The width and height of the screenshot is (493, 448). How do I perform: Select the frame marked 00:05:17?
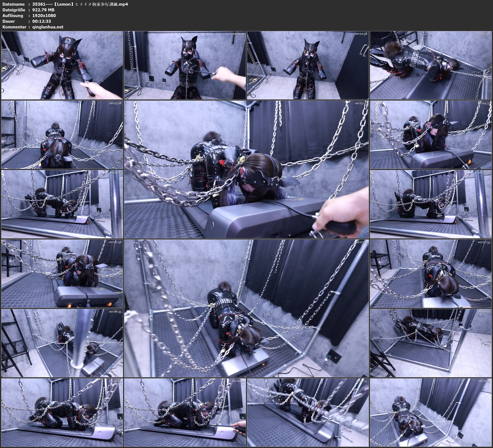pyautogui.click(x=62, y=204)
